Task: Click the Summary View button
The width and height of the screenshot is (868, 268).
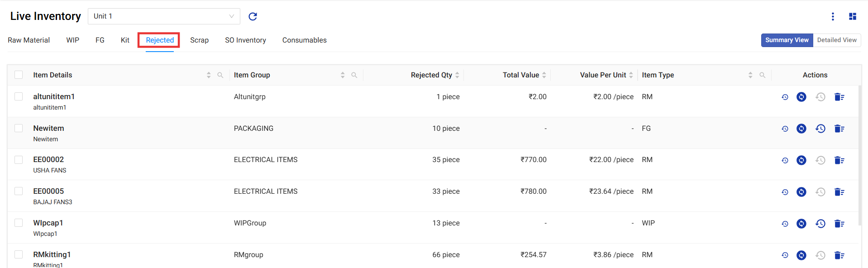Action: click(787, 40)
